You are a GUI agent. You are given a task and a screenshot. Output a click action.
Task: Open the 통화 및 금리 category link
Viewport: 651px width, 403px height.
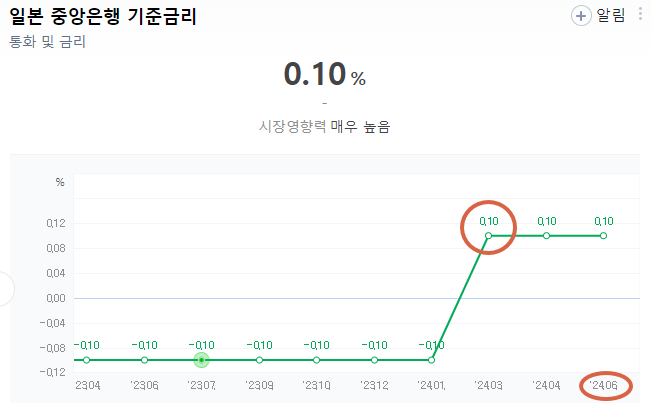pyautogui.click(x=47, y=42)
